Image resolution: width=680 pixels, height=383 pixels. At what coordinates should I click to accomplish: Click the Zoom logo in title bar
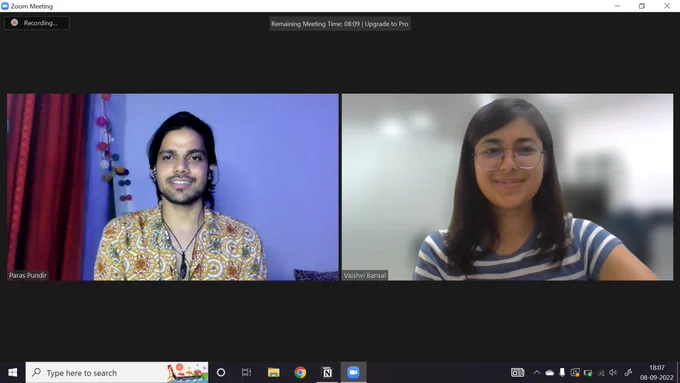coord(5,6)
